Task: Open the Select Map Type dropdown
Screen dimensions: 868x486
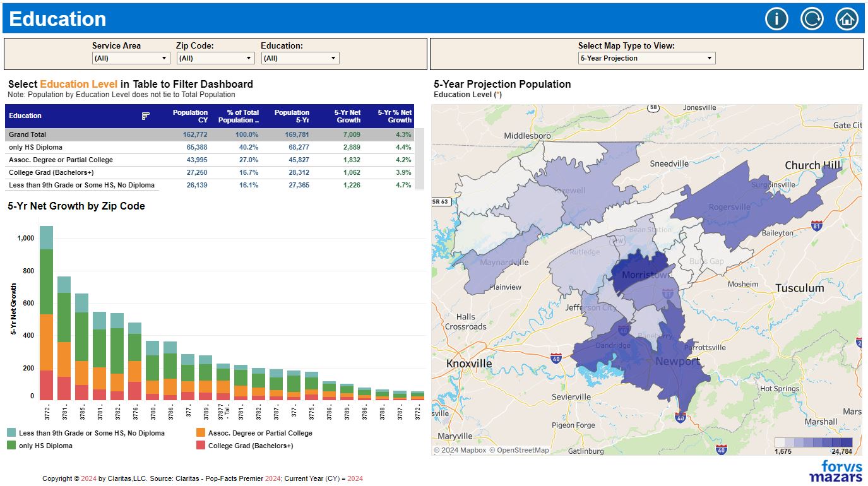Action: pyautogui.click(x=646, y=58)
